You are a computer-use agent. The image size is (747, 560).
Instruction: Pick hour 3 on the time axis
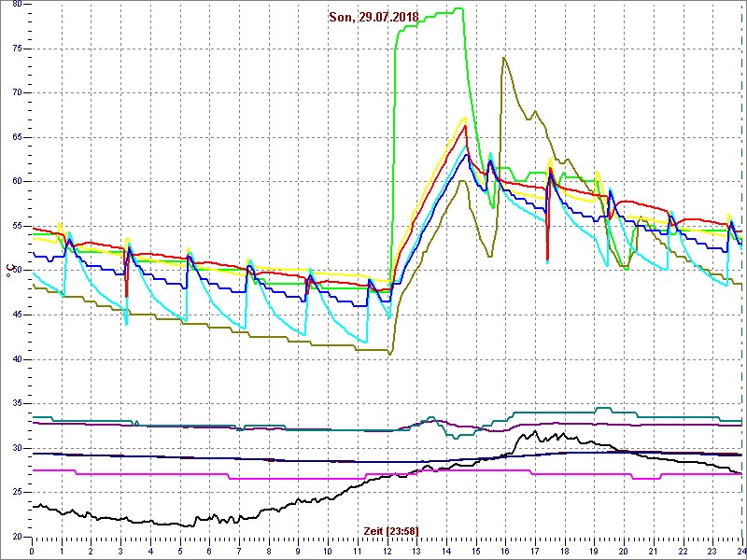pos(120,551)
